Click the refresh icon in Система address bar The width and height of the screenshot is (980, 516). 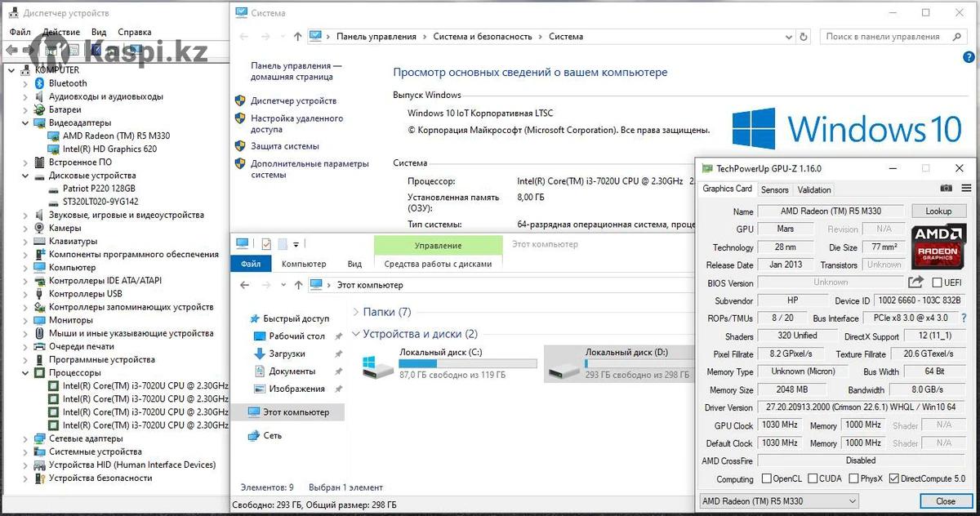point(804,37)
